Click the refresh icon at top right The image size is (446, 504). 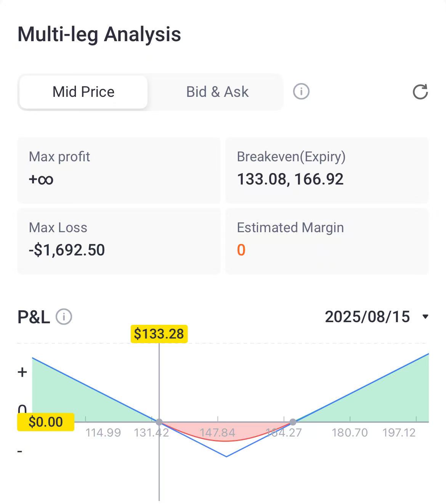coord(420,92)
